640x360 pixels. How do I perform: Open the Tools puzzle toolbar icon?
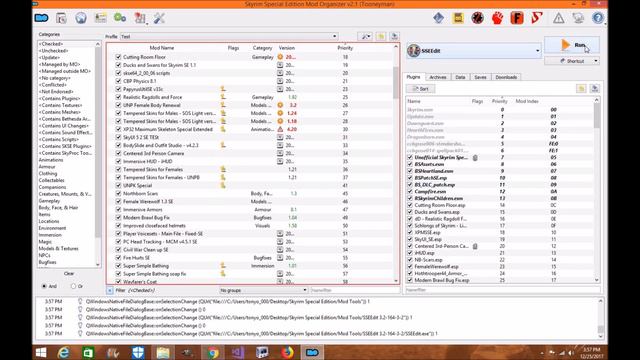(x=140, y=18)
